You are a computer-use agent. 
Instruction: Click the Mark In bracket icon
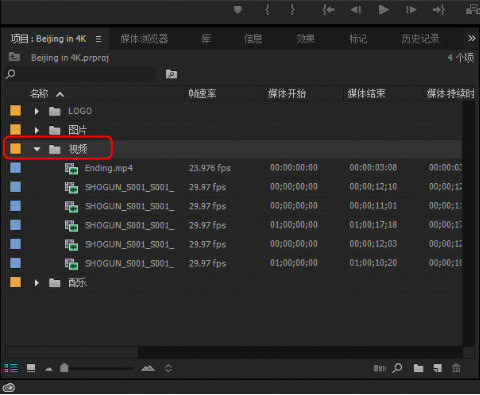[267, 10]
